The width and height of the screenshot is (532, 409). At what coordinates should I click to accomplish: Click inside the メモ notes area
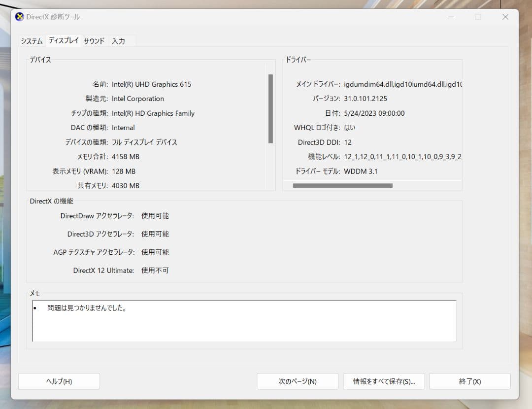tap(244, 320)
